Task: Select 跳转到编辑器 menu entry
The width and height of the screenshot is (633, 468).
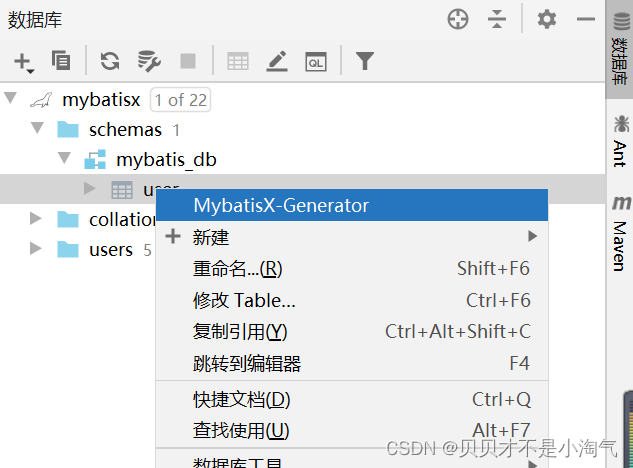Action: [352, 363]
